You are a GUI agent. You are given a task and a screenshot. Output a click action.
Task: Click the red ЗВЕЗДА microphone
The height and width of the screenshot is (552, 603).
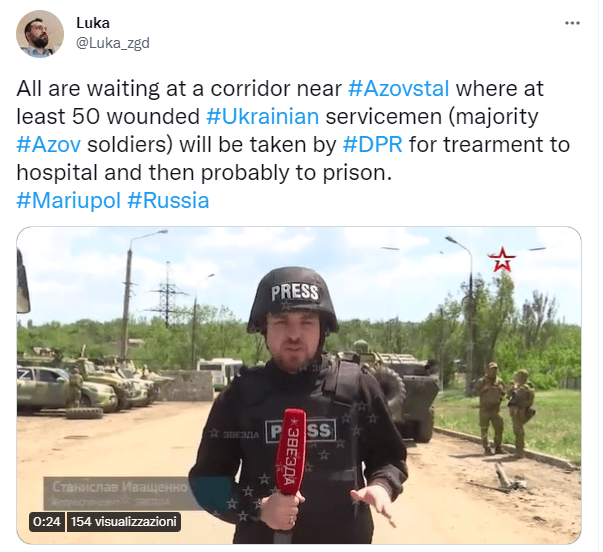[291, 452]
